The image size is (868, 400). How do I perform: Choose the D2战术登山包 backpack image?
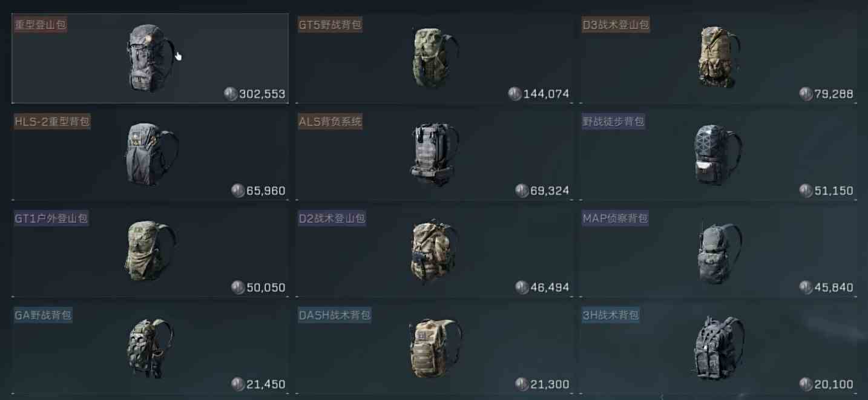tap(433, 252)
